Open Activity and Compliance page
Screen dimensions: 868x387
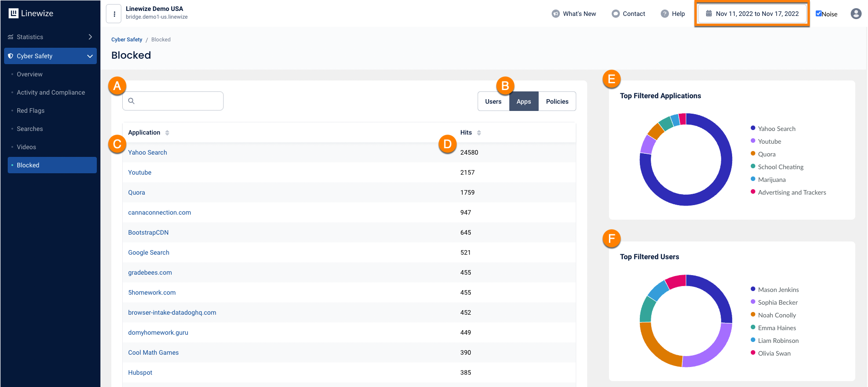(x=51, y=92)
